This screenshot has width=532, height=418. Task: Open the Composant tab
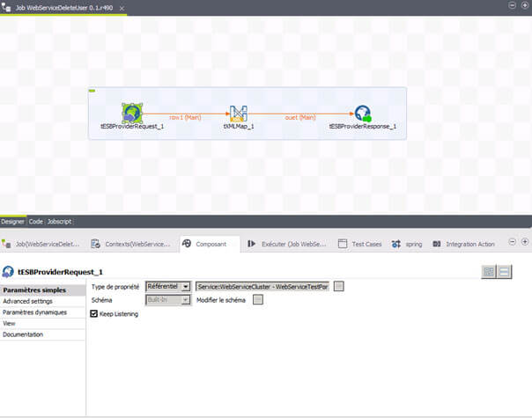(210, 244)
